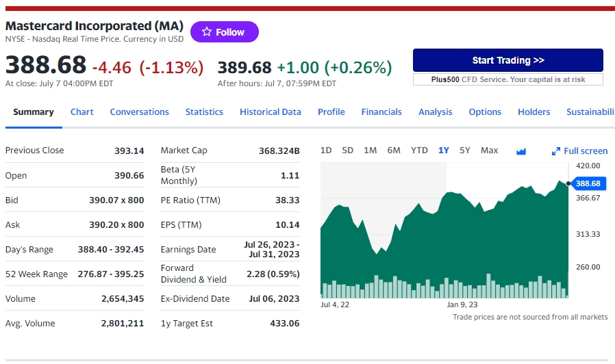Switch to Conversations tab
This screenshot has height=364, width=615.
pos(139,112)
